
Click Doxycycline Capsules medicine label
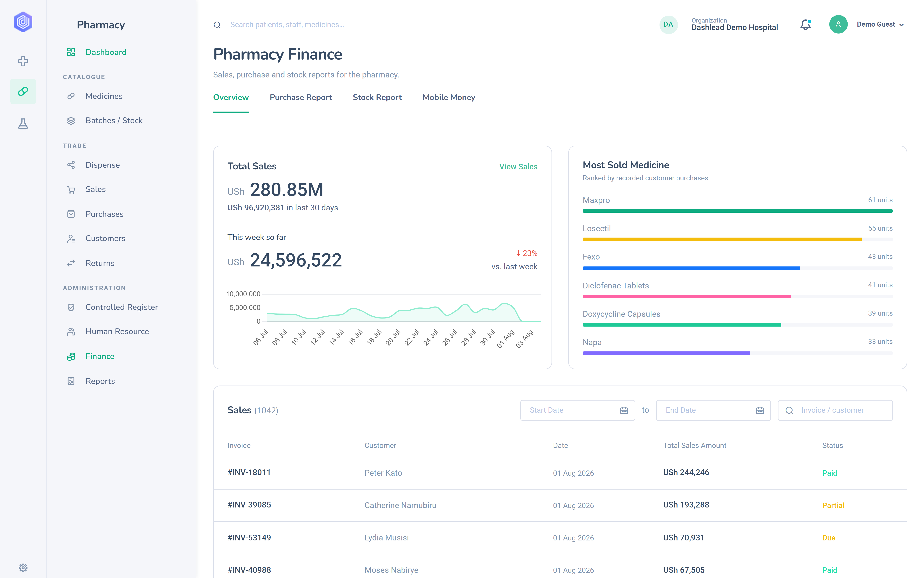tap(621, 314)
